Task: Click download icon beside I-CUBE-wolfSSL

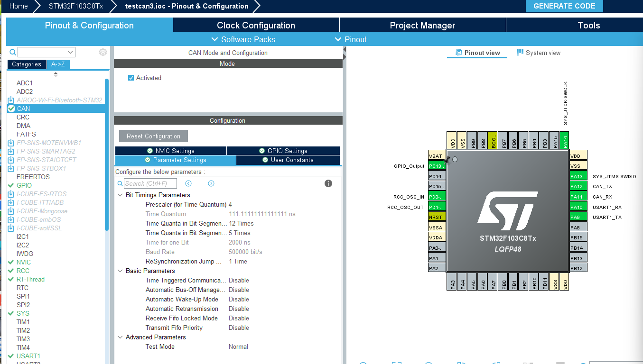Action: click(11, 228)
